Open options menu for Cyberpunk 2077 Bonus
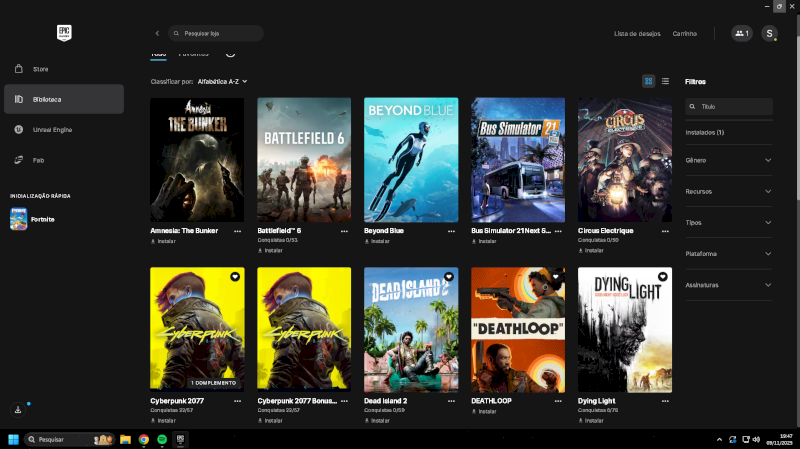 344,401
